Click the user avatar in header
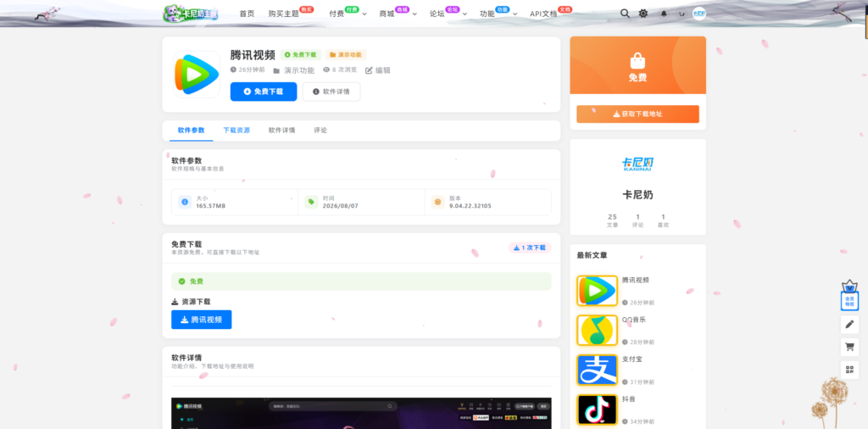Screen dimensions: 868x429 click(698, 14)
